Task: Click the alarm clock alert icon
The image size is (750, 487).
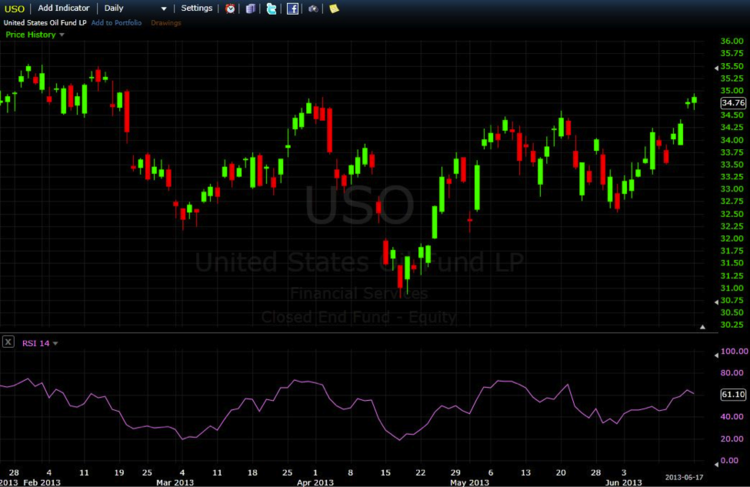Action: pyautogui.click(x=230, y=8)
